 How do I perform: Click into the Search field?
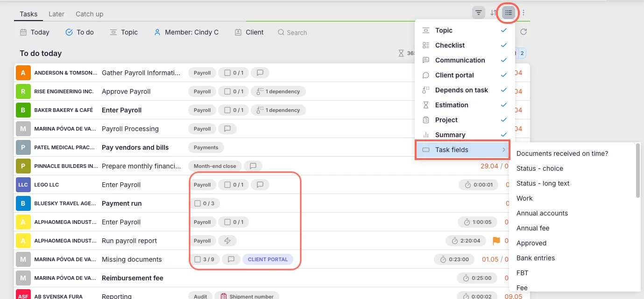(x=297, y=33)
